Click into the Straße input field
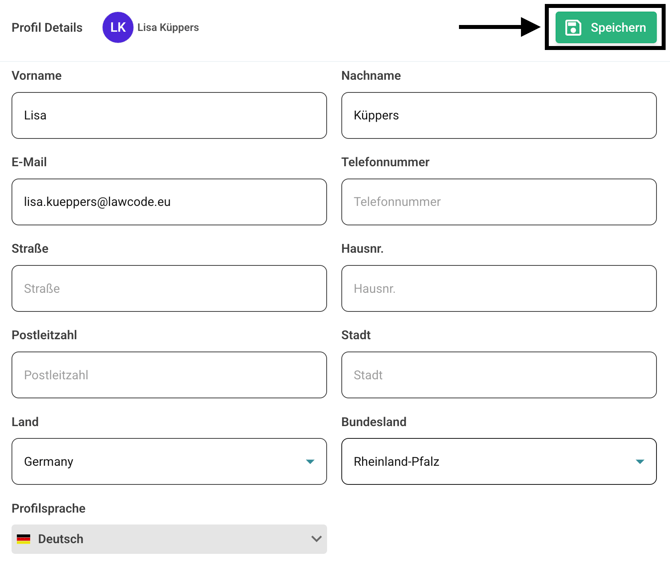The width and height of the screenshot is (670, 561). (168, 289)
